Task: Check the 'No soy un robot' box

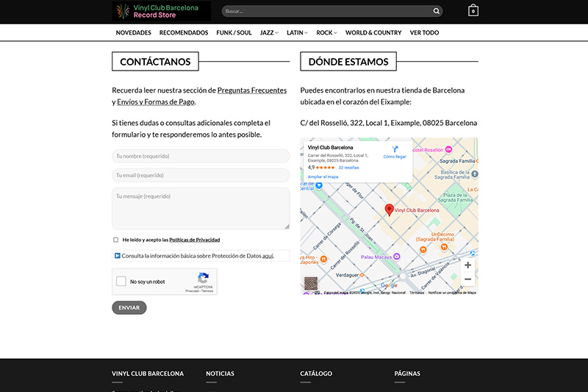Action: click(121, 282)
